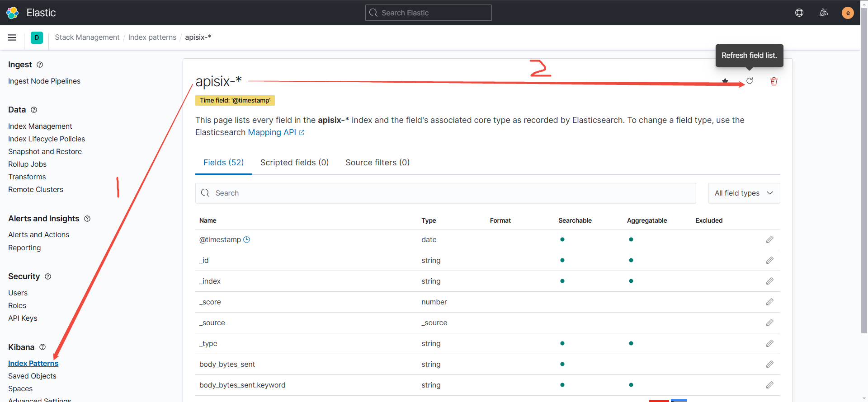
Task: Edit the _id field pencil icon
Action: point(770,260)
